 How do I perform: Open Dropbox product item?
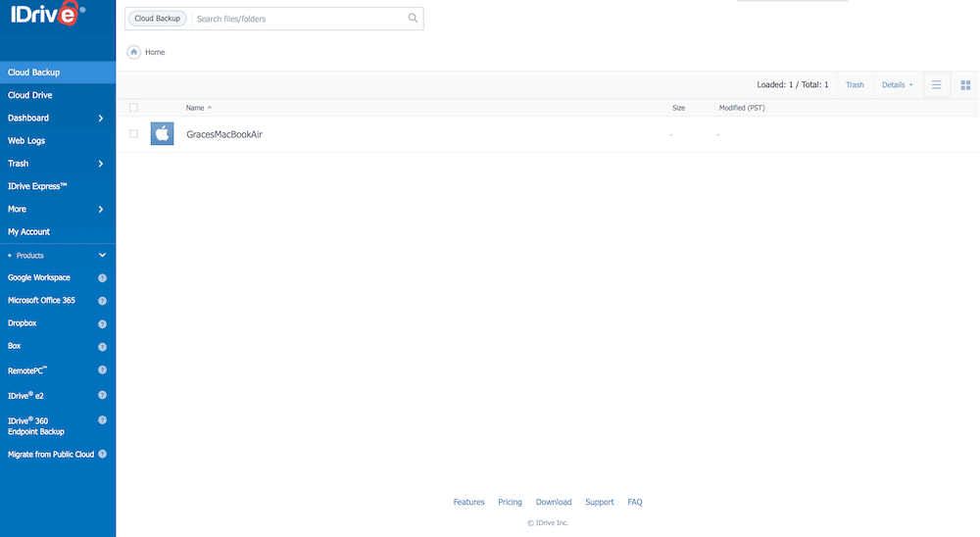(x=22, y=323)
